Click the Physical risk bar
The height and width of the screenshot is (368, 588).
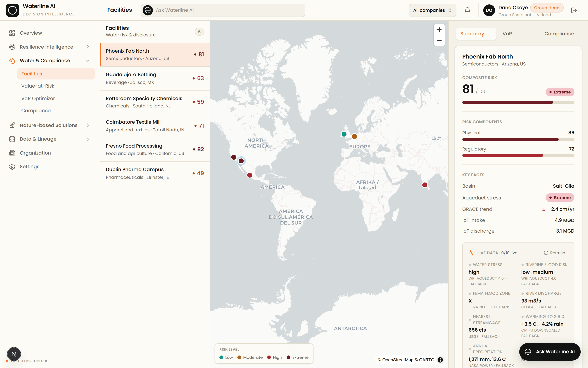518,139
